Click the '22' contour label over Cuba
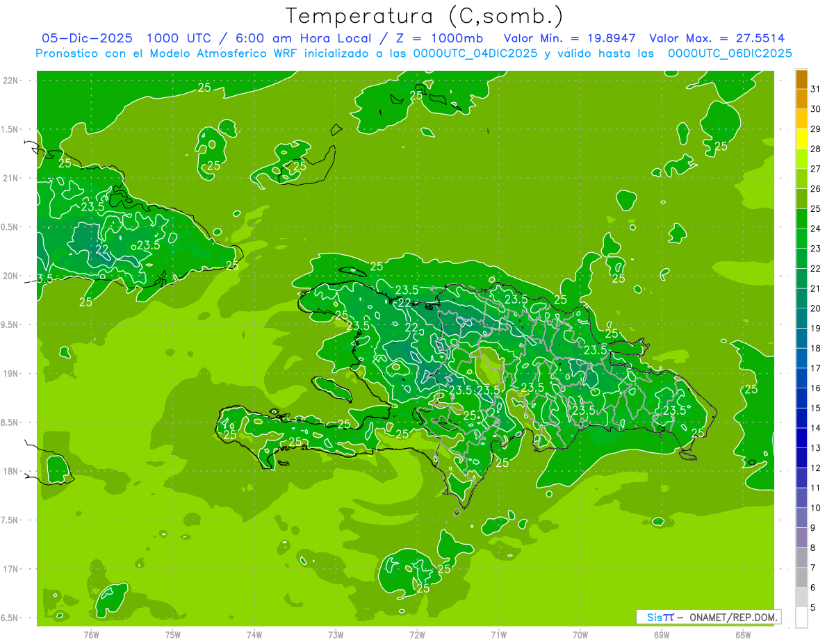Screen dimensions: 834x644 coord(101,249)
